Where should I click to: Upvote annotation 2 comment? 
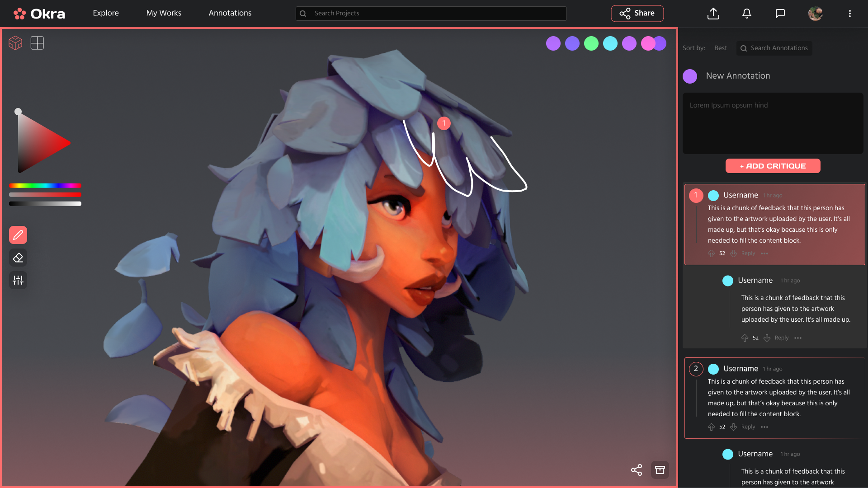(712, 427)
